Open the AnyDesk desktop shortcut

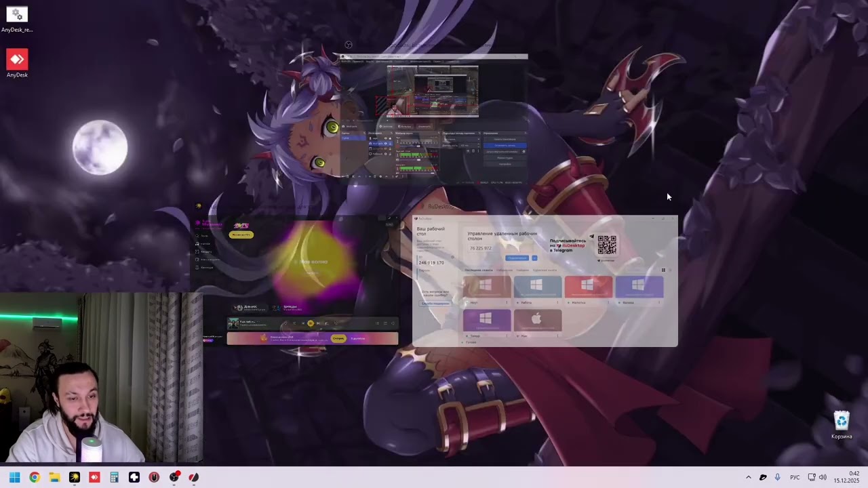tap(17, 63)
